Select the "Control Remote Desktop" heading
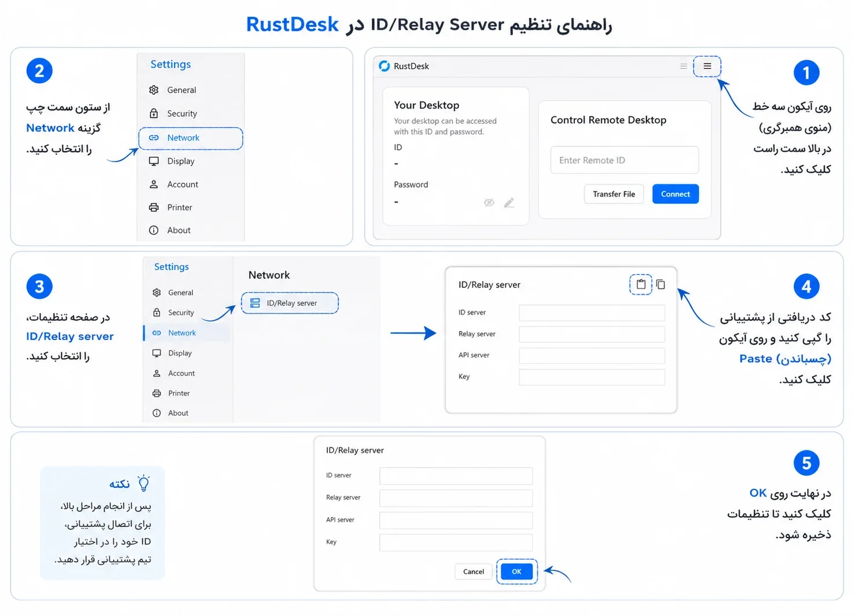Image resolution: width=854 pixels, height=616 pixels. click(608, 120)
